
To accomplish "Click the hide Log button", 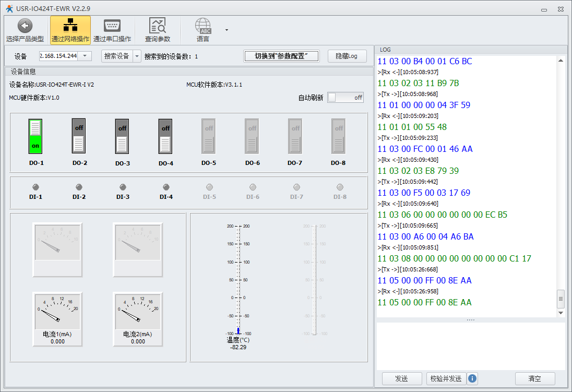I will coord(347,56).
